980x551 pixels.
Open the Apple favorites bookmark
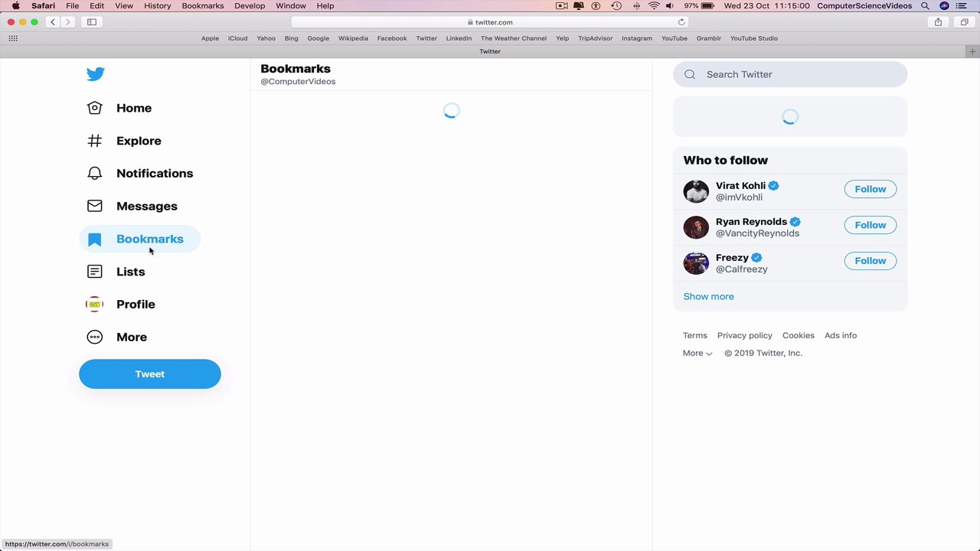[x=210, y=38]
